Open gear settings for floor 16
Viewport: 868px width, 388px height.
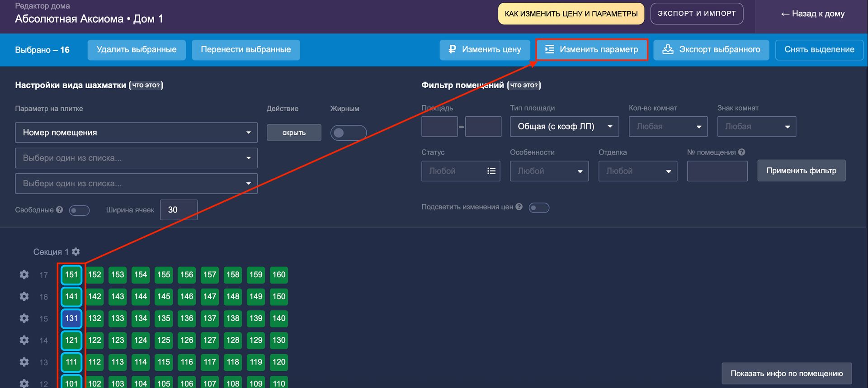(x=24, y=296)
